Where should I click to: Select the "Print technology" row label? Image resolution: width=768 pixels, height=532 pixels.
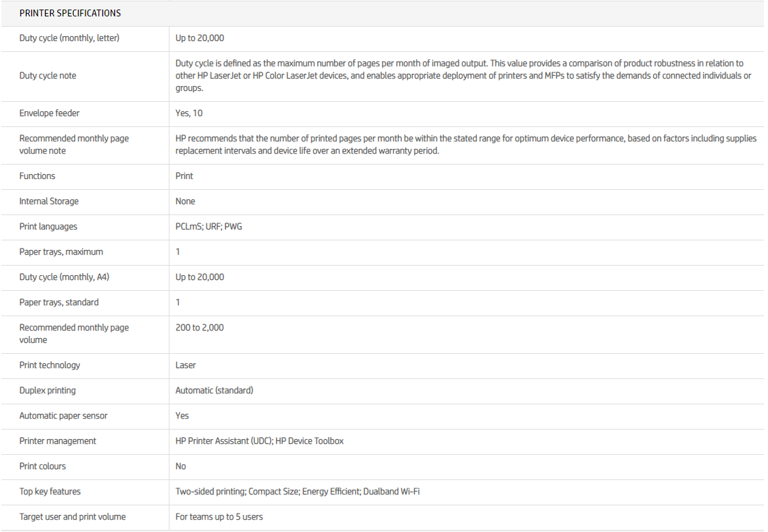coord(50,365)
